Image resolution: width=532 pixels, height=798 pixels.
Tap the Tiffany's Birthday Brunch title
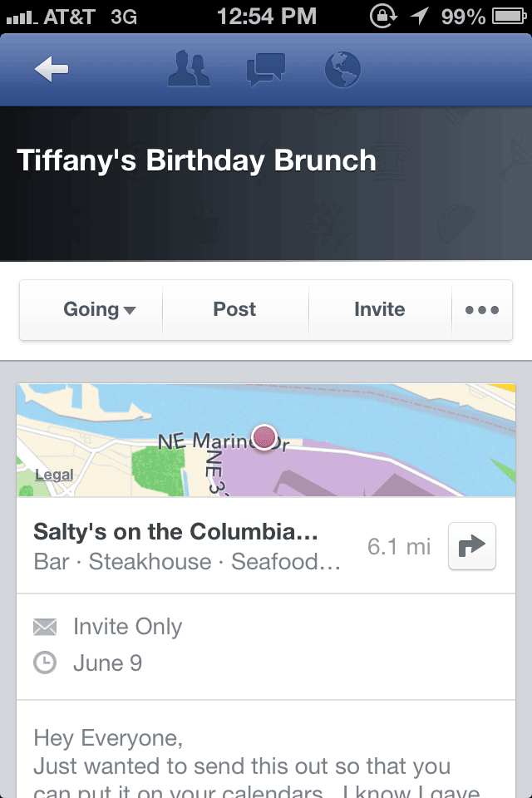[196, 160]
